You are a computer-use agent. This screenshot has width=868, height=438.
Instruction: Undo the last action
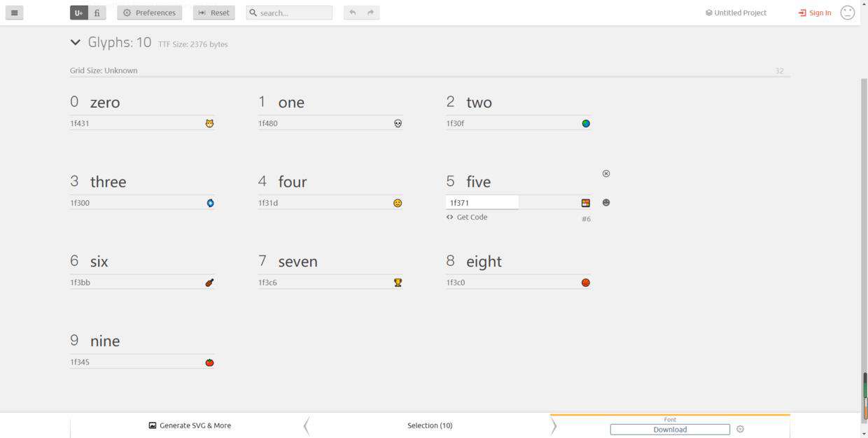[x=353, y=13]
